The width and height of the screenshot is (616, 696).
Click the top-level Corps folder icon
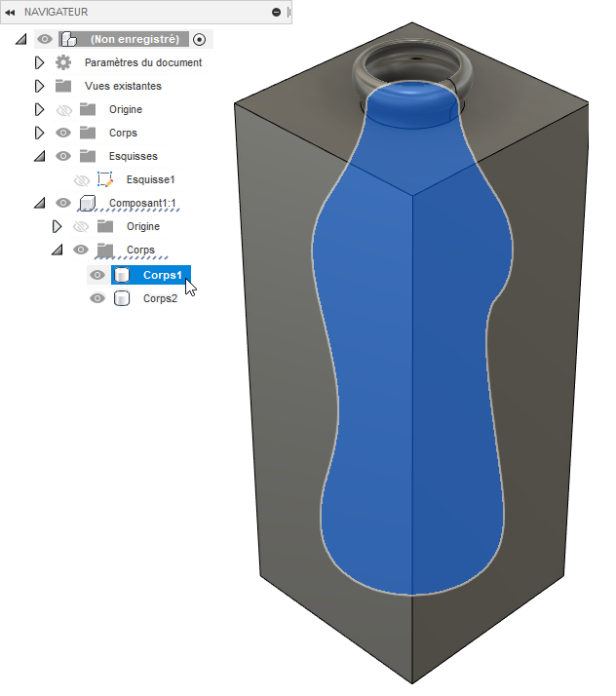[x=88, y=133]
